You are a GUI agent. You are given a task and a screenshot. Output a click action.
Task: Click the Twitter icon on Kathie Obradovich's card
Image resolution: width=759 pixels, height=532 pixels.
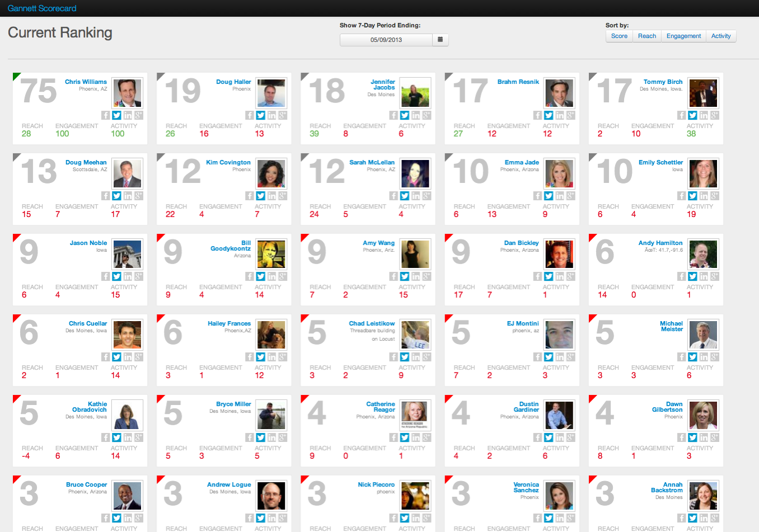point(116,437)
